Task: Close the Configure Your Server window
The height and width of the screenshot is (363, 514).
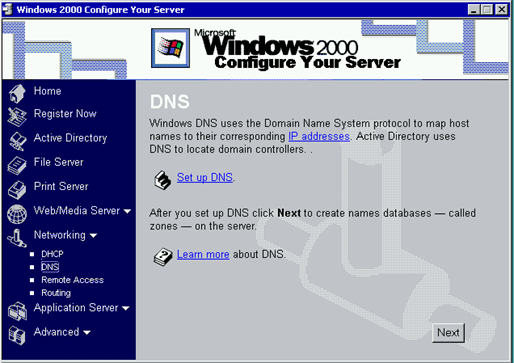Action: coord(501,10)
